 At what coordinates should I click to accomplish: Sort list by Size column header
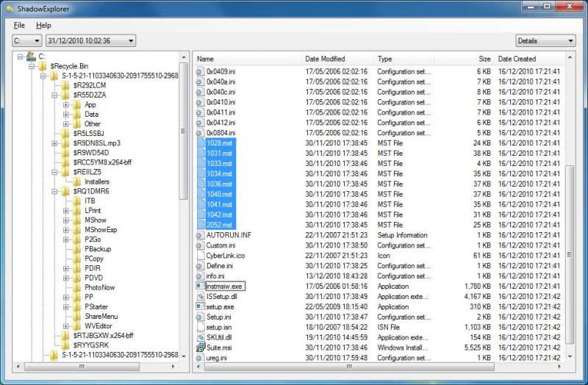465,59
